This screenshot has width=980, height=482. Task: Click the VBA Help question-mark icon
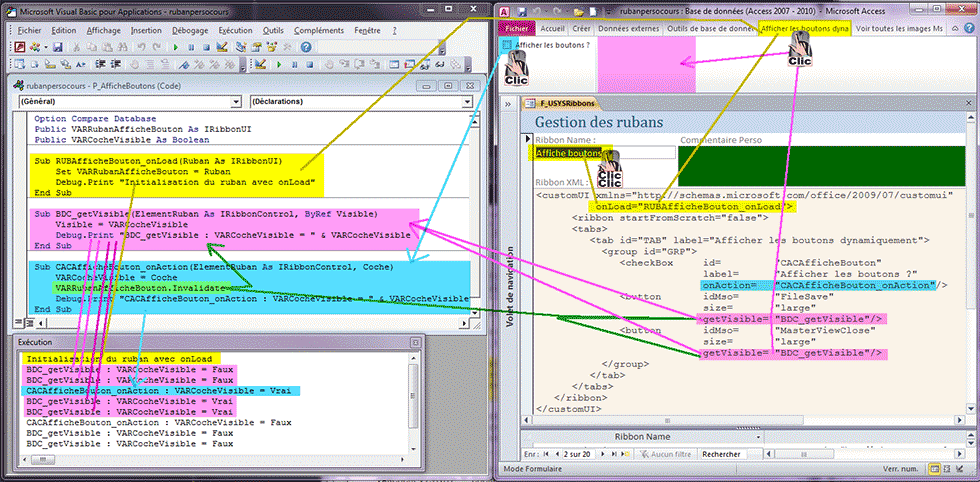(306, 48)
